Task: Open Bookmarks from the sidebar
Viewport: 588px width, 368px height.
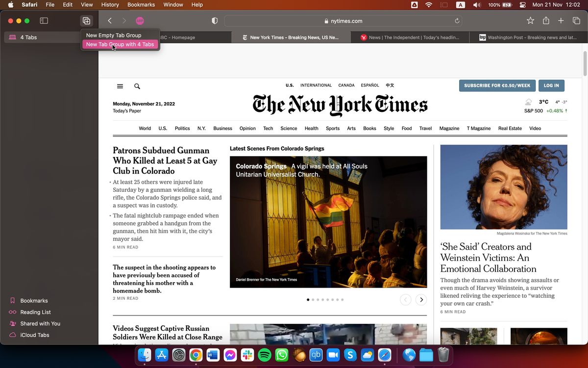Action: click(x=34, y=300)
